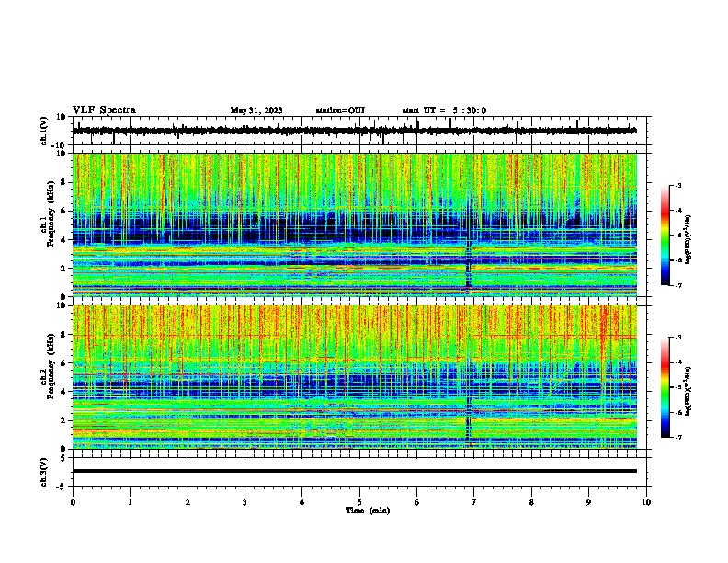Click inside the ch.2 spectrogram panel
This screenshot has height=563, width=728.
pyautogui.click(x=354, y=377)
